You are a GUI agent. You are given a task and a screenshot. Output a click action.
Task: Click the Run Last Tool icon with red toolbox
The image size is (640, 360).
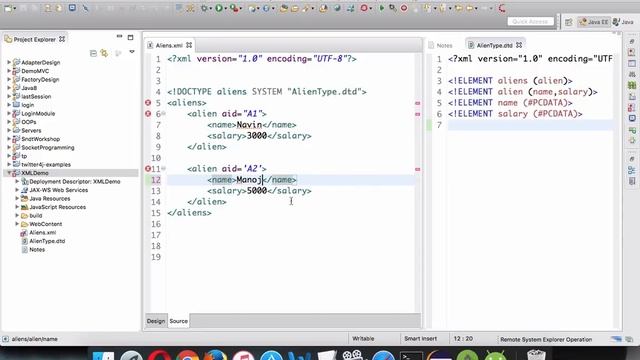[234, 8]
